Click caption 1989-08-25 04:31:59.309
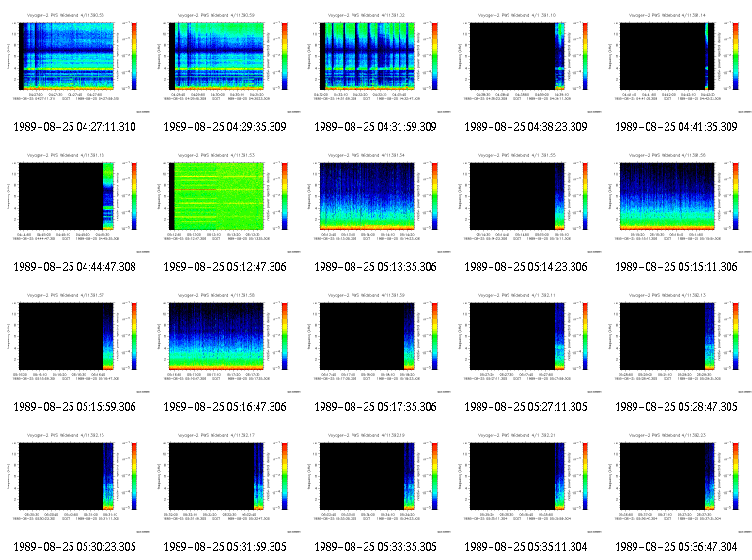The width and height of the screenshot is (752, 560). 375,127
